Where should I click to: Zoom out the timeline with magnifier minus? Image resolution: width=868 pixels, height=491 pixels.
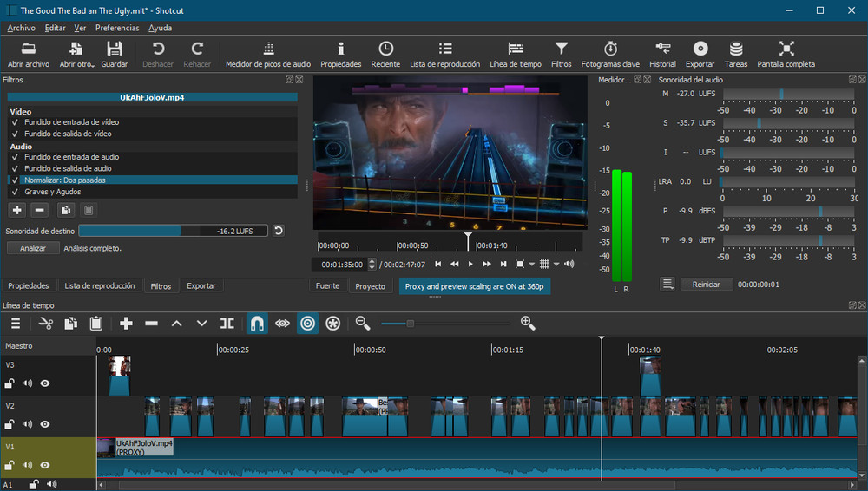(x=363, y=324)
